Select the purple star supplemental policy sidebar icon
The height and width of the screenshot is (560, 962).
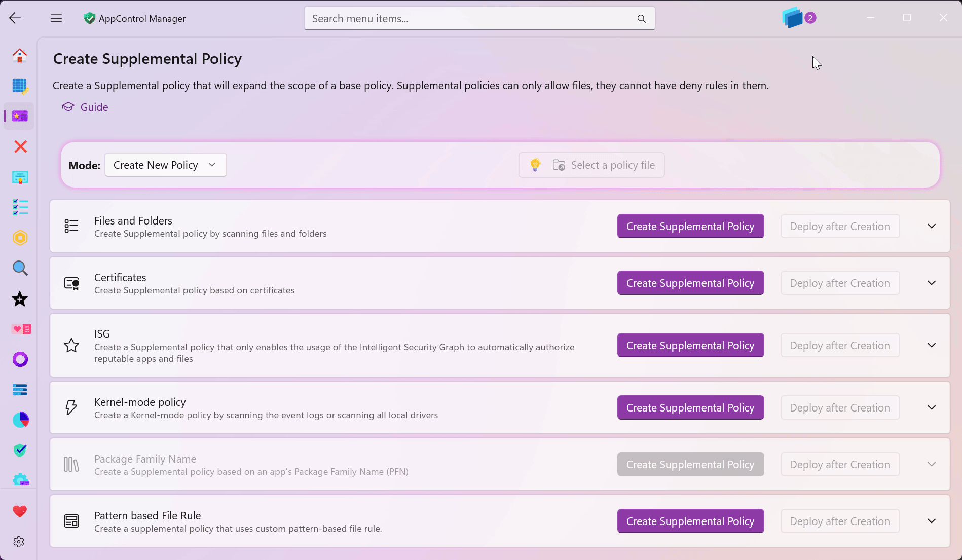[20, 116]
